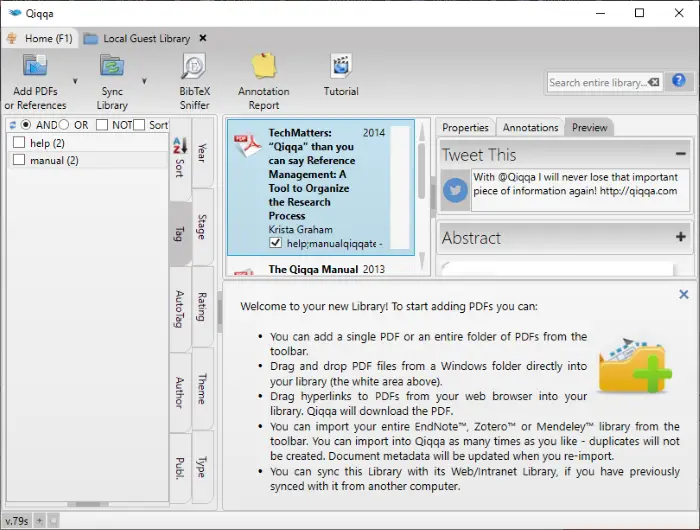Select the Author filter tab

(180, 392)
